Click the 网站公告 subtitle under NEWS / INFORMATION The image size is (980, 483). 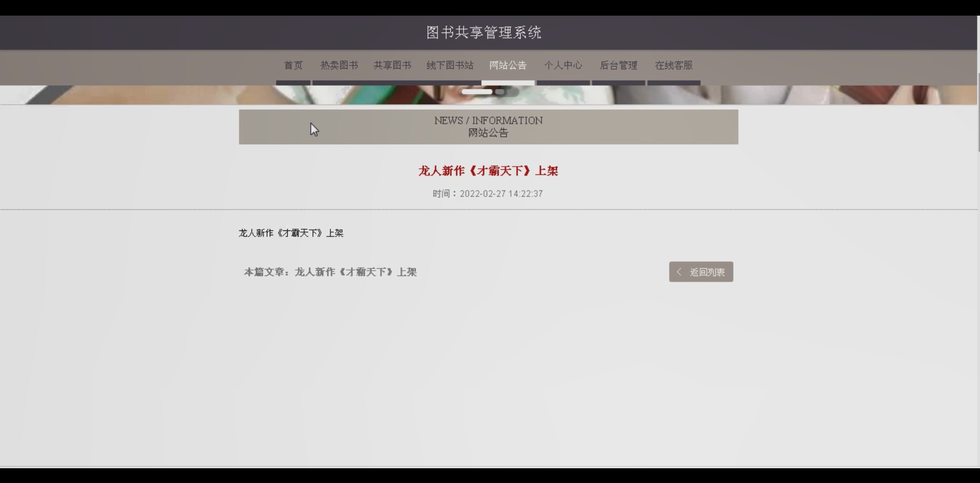488,133
